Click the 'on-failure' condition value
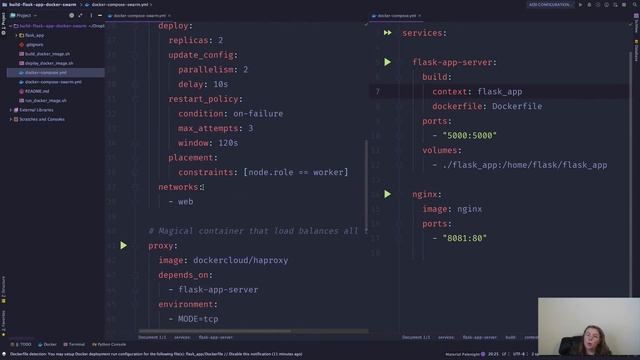Screen dimensions: 640x360 click(258, 113)
